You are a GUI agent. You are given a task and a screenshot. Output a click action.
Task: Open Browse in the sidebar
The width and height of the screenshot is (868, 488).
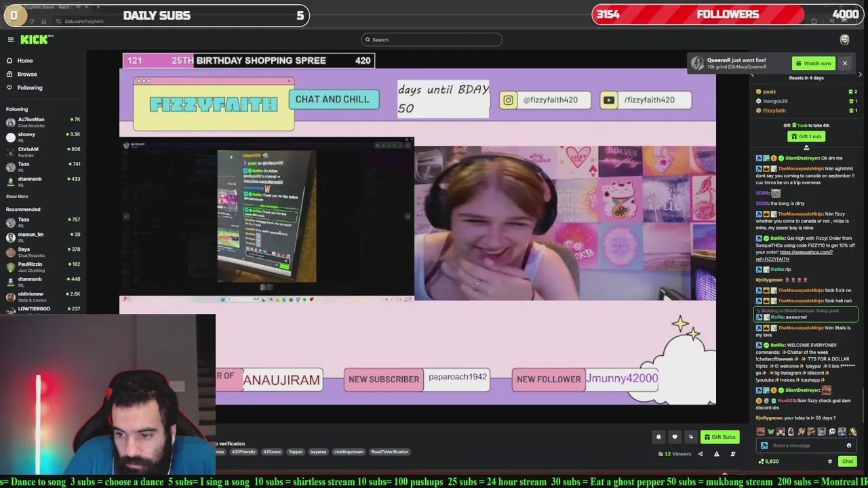[27, 74]
